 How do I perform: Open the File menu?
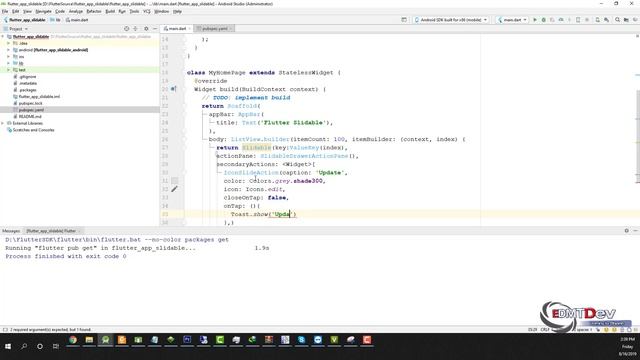[x=5, y=11]
